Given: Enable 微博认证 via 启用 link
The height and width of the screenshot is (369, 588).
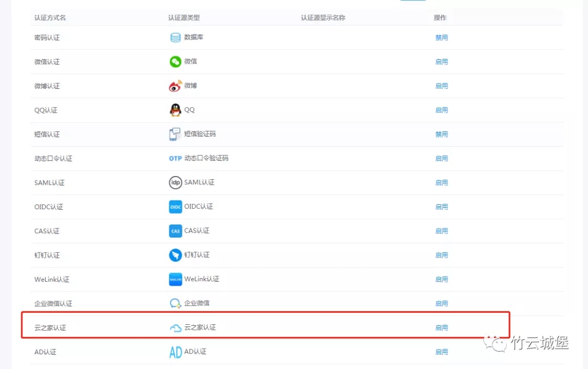Looking at the screenshot, I should tap(442, 86).
